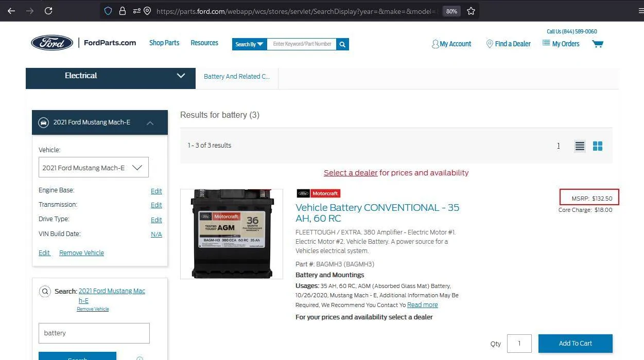Click the magnifier search button in header
644x360 pixels.
[x=342, y=44]
